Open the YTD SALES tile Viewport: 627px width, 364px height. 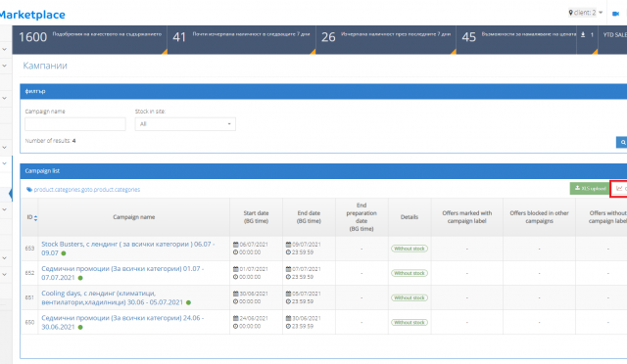point(612,39)
